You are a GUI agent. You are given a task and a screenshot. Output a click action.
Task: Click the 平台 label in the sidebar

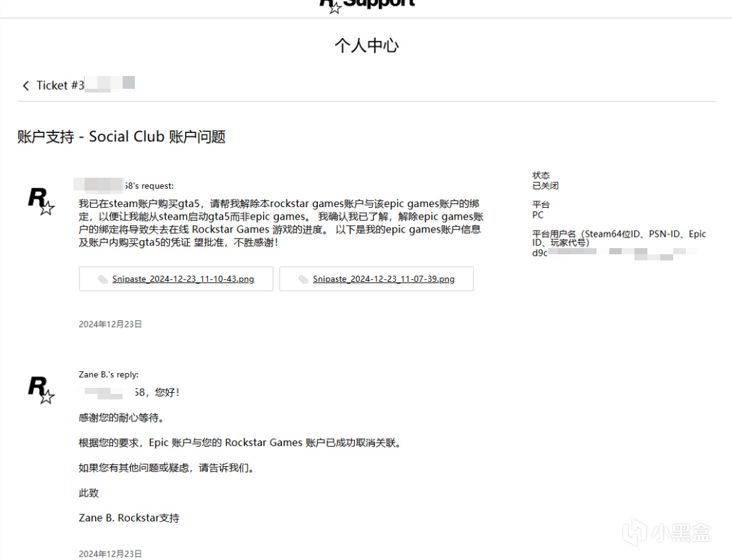click(x=541, y=205)
